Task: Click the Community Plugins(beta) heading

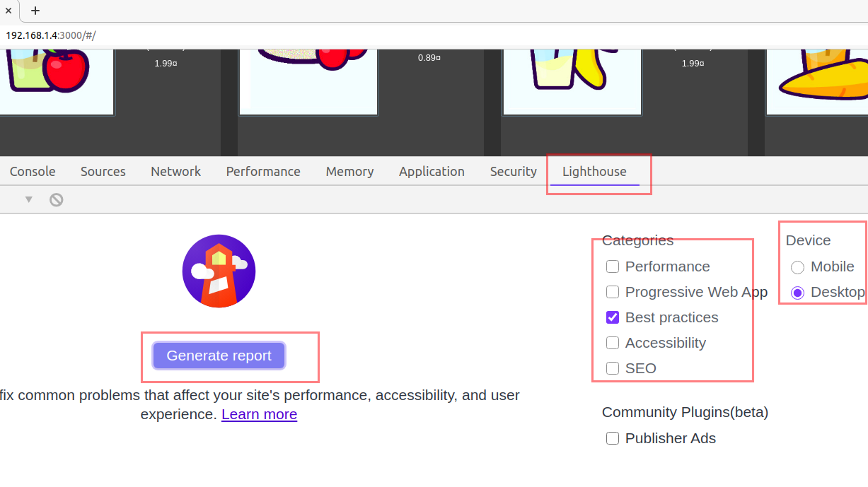Action: pyautogui.click(x=685, y=412)
